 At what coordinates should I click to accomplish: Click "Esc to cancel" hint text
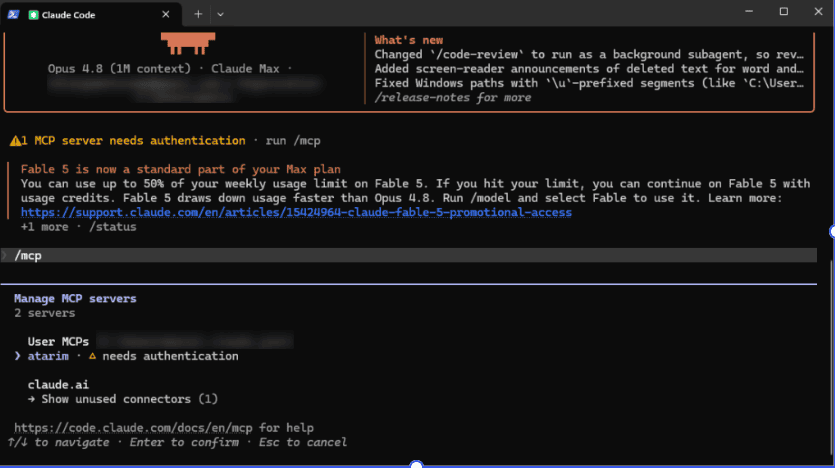tap(302, 442)
